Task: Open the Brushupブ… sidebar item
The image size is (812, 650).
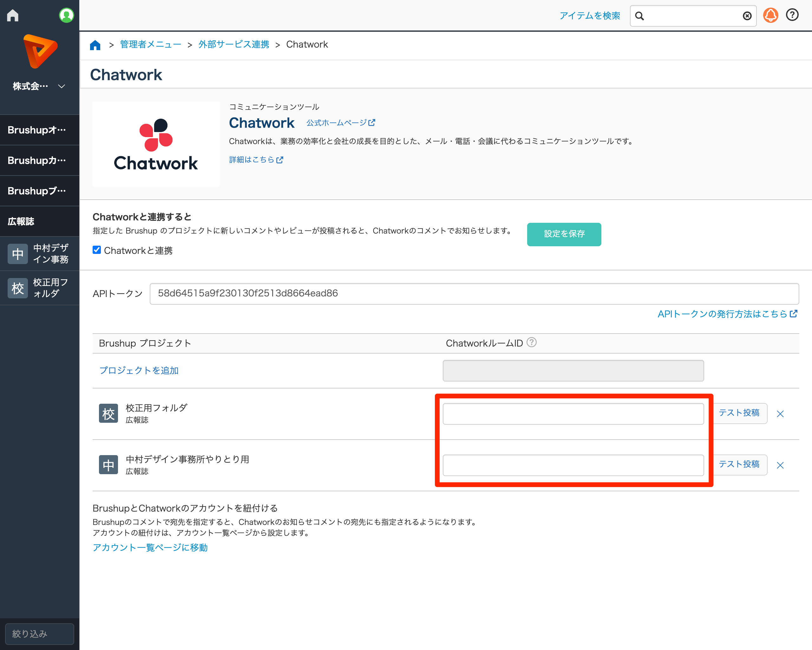Action: [x=40, y=191]
